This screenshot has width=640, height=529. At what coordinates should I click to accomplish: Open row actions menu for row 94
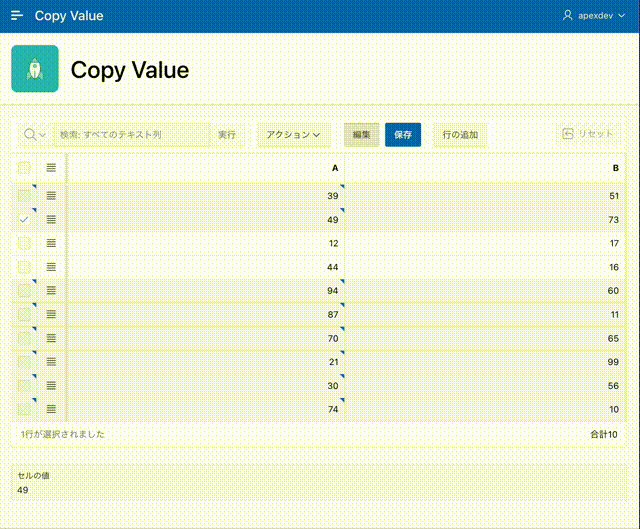coord(51,291)
